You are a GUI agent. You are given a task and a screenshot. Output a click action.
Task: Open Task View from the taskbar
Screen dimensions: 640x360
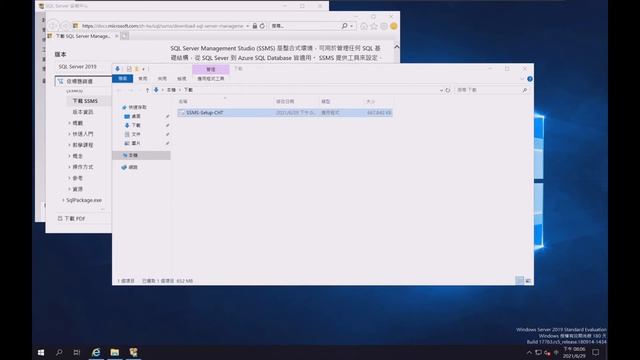77,352
